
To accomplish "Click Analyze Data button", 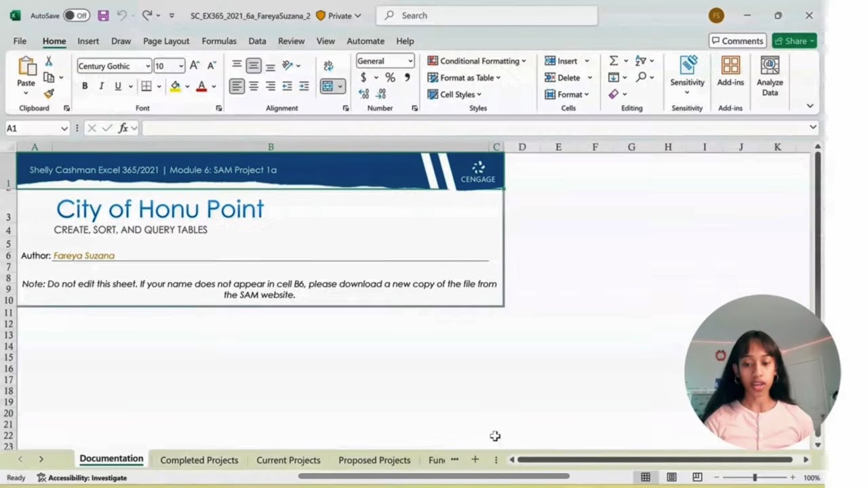I will click(x=770, y=76).
